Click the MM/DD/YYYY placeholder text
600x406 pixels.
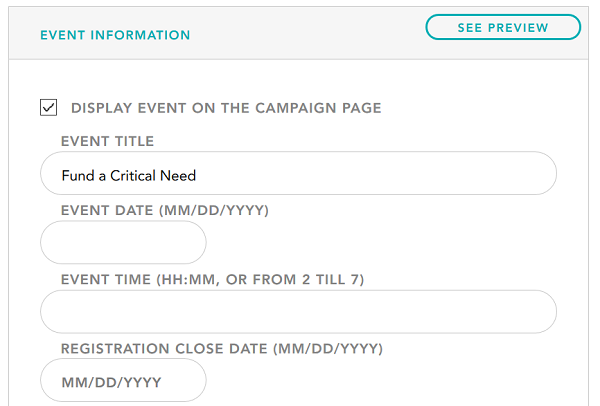click(x=111, y=382)
